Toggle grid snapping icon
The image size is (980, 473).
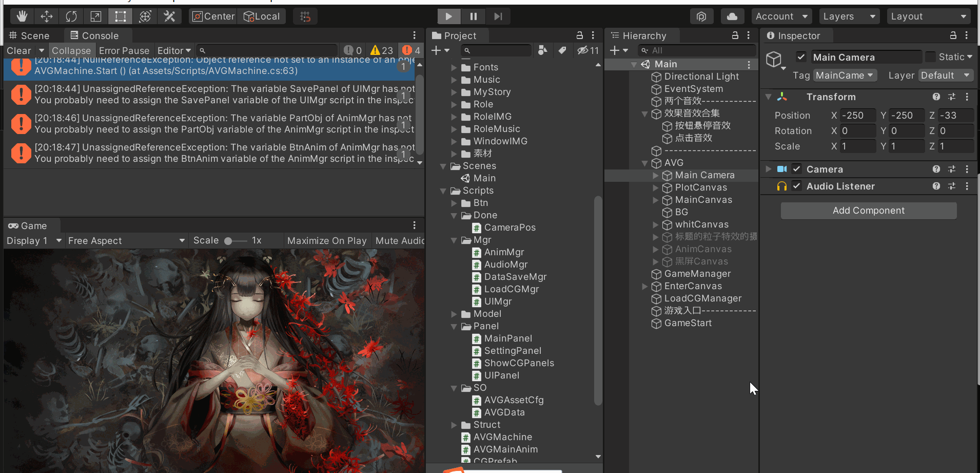(305, 16)
